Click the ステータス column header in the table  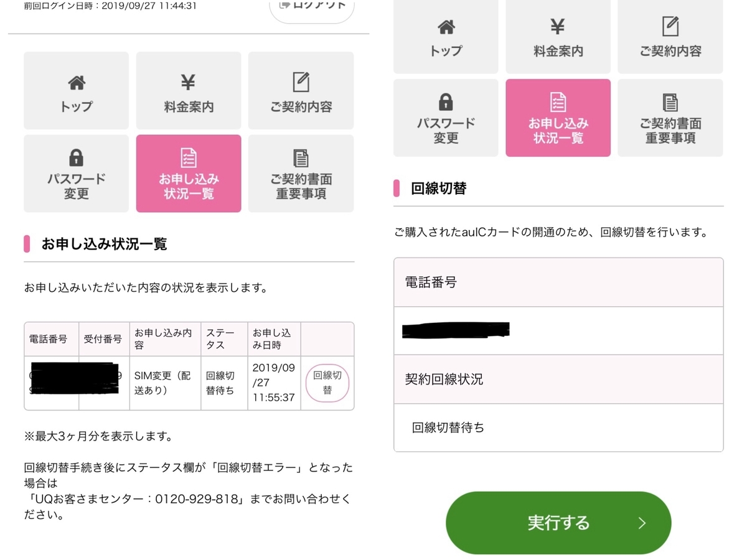(223, 338)
